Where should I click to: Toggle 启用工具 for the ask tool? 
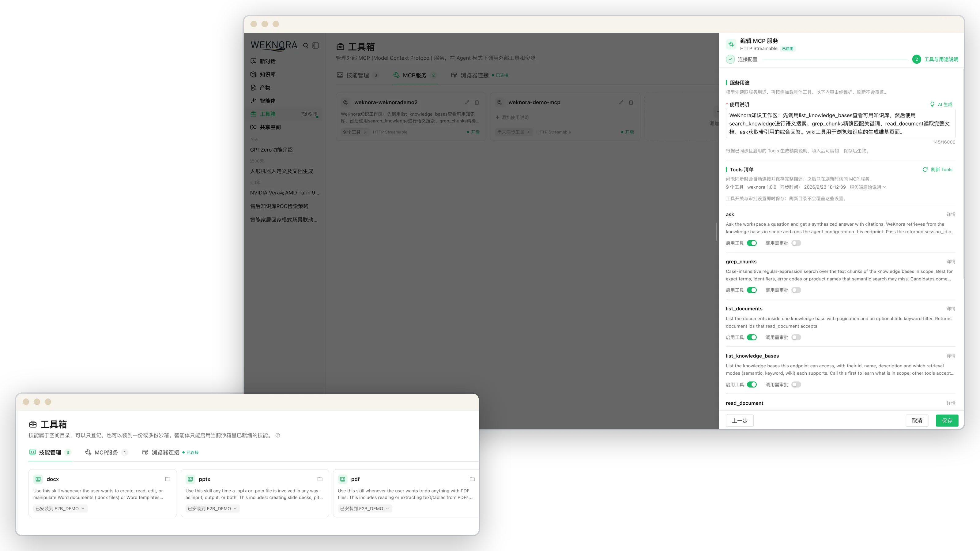(752, 243)
